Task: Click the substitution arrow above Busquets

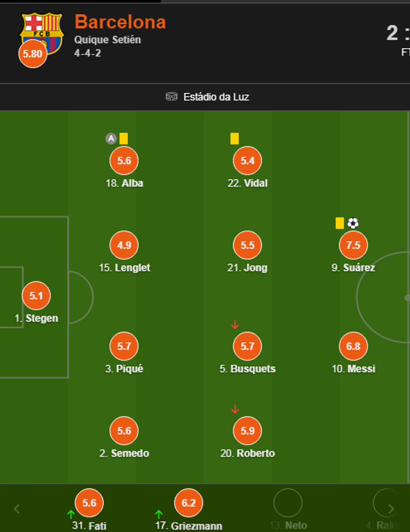Action: click(235, 324)
